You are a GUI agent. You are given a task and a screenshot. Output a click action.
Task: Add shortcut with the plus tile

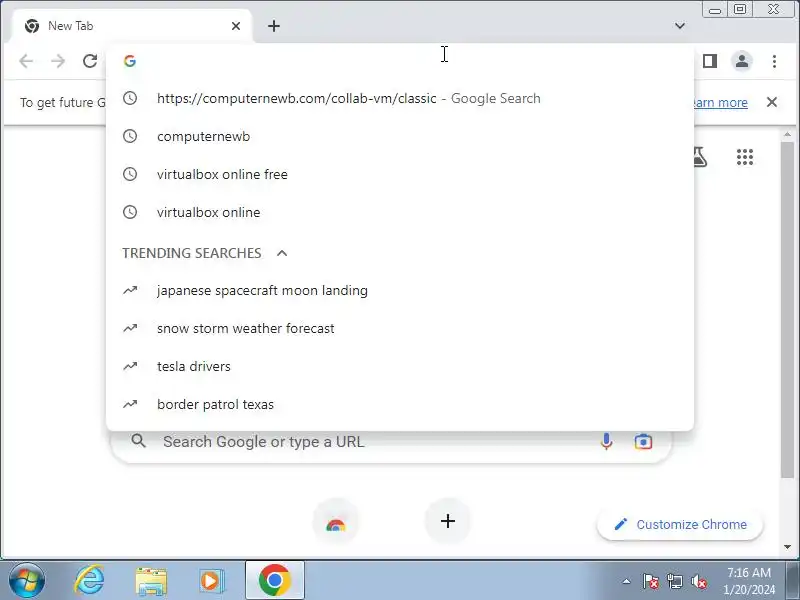447,521
